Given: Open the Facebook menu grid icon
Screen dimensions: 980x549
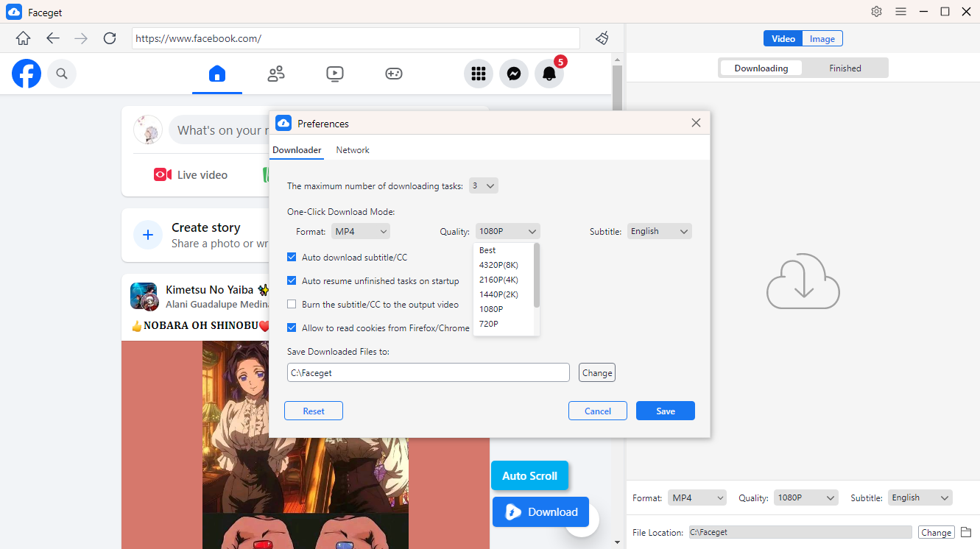Looking at the screenshot, I should tap(479, 74).
